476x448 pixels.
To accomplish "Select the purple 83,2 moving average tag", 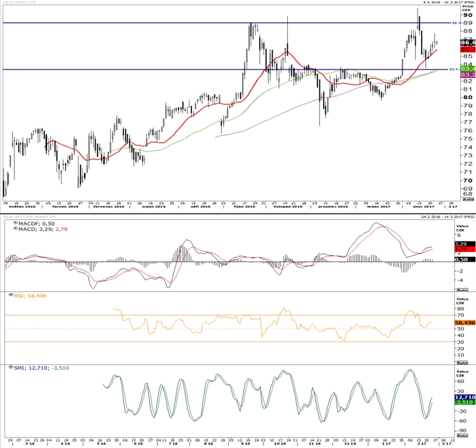I will 468,75.
